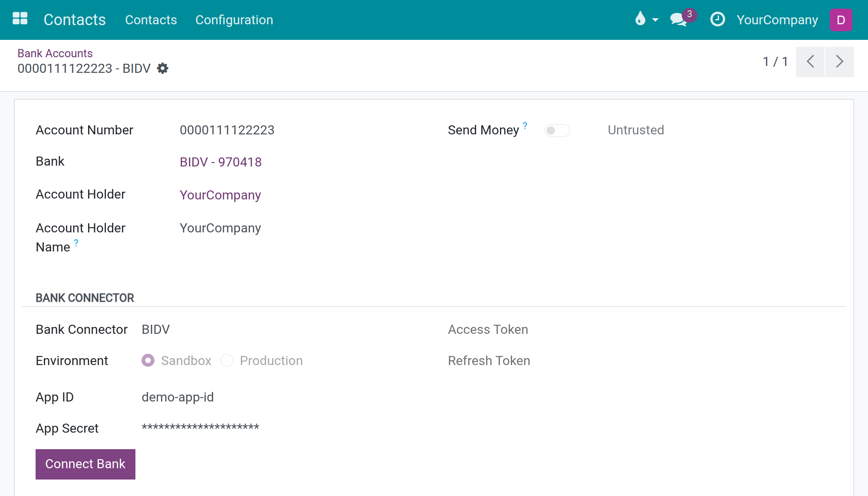Click the droplet debug icon
The width and height of the screenshot is (868, 496).
(x=640, y=19)
